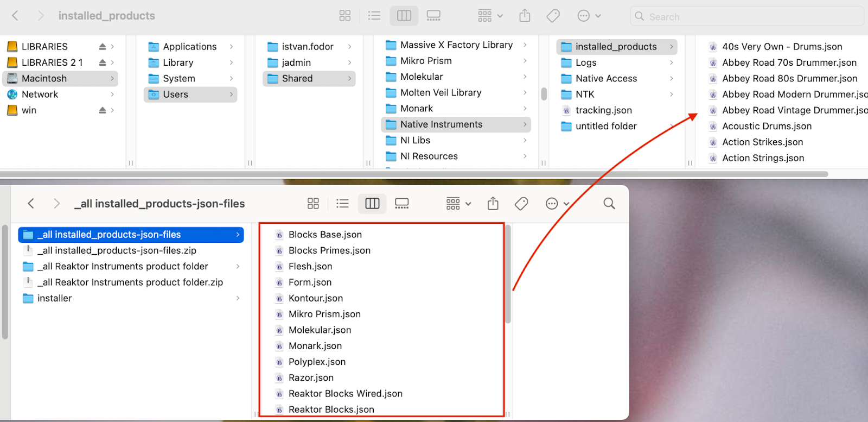Go back in installed_products window
The image size is (868, 422).
click(15, 16)
